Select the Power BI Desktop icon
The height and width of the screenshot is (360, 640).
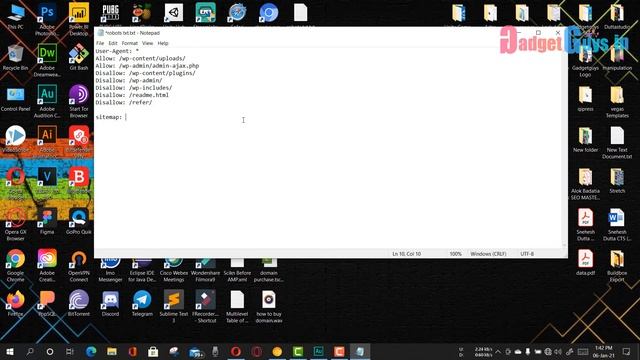pyautogui.click(x=79, y=18)
